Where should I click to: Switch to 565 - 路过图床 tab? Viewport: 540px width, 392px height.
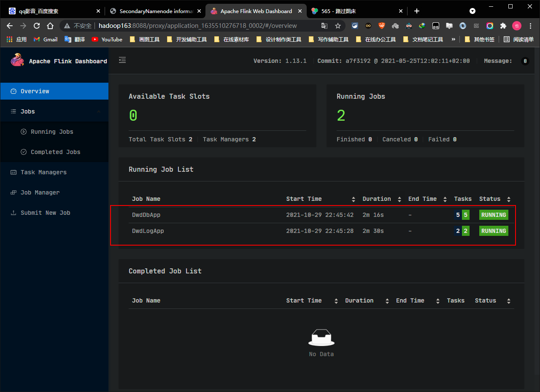point(357,11)
